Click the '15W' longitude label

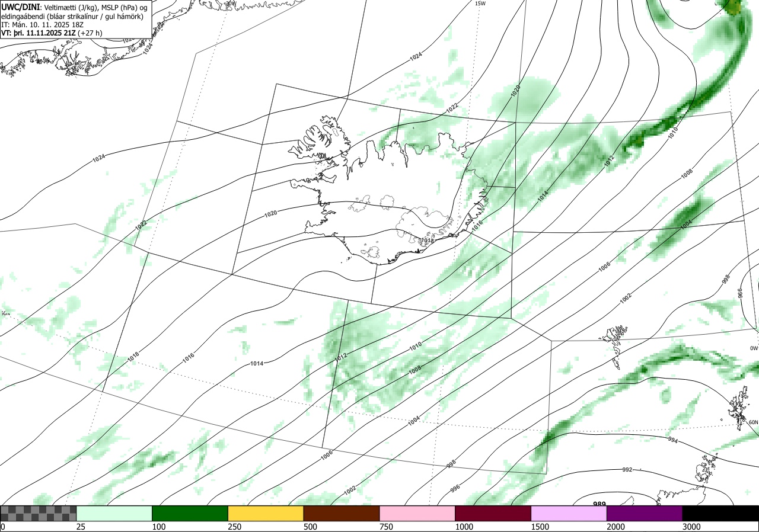pyautogui.click(x=480, y=4)
